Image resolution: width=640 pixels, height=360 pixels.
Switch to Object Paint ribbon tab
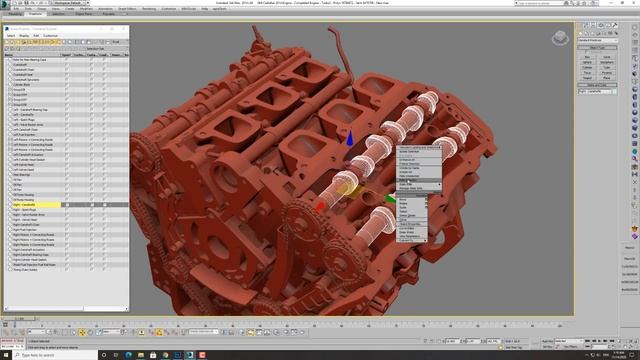(x=83, y=14)
